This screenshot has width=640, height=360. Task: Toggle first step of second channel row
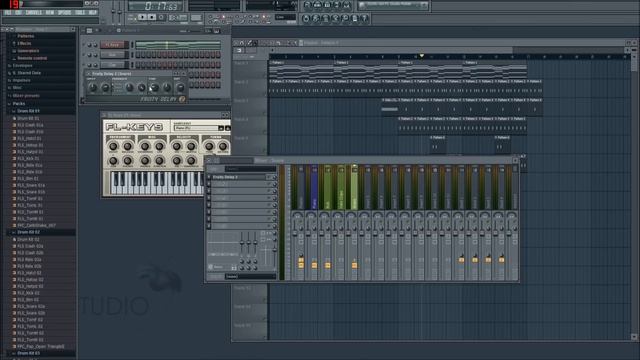[138, 55]
